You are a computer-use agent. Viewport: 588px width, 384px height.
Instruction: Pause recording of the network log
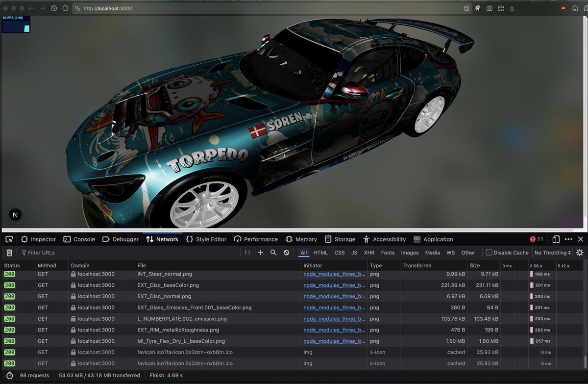247,253
